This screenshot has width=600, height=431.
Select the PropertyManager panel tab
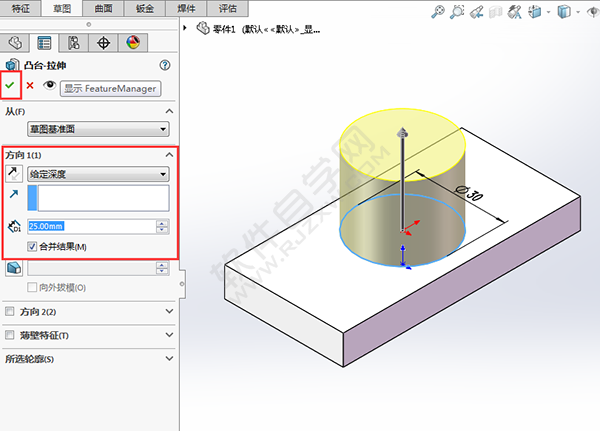(x=44, y=42)
